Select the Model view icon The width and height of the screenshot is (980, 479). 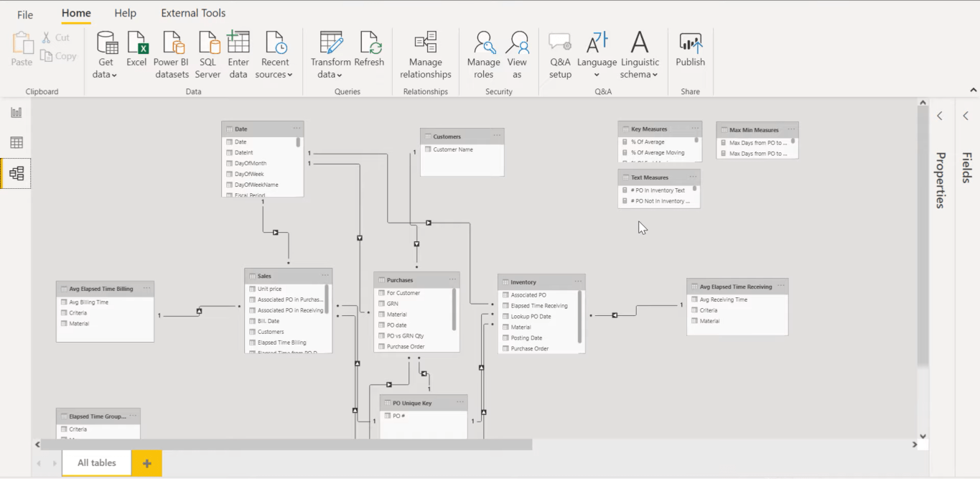tap(16, 173)
